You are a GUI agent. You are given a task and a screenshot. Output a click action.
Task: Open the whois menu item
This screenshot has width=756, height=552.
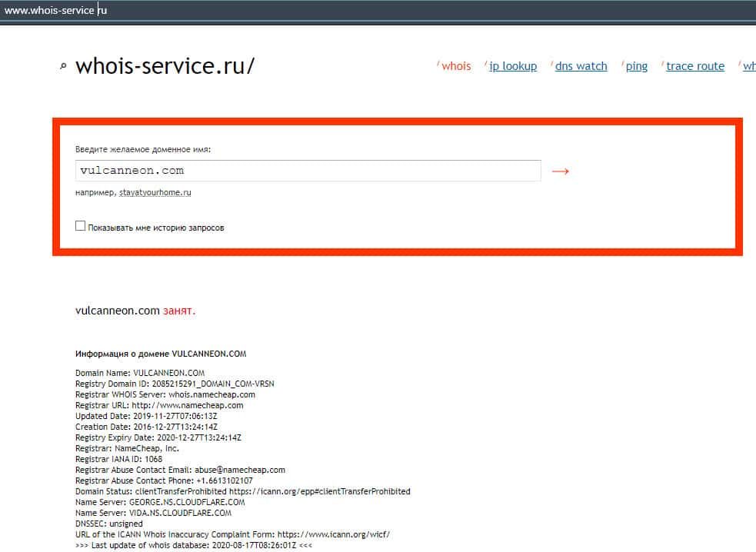tap(456, 66)
